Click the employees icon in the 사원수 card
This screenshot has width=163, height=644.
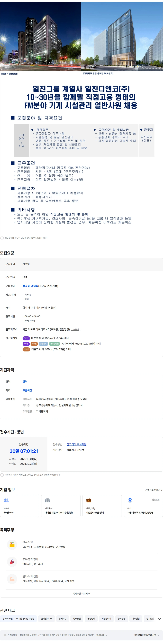point(6,500)
